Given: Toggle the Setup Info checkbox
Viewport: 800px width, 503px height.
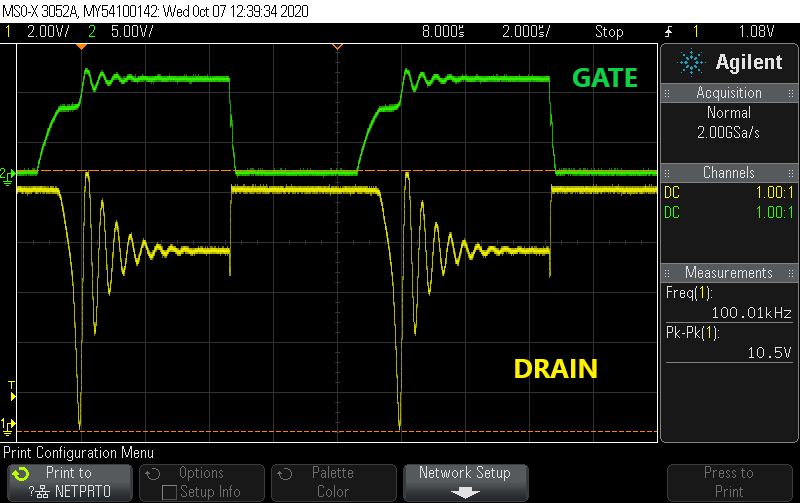Looking at the screenshot, I should [x=169, y=492].
